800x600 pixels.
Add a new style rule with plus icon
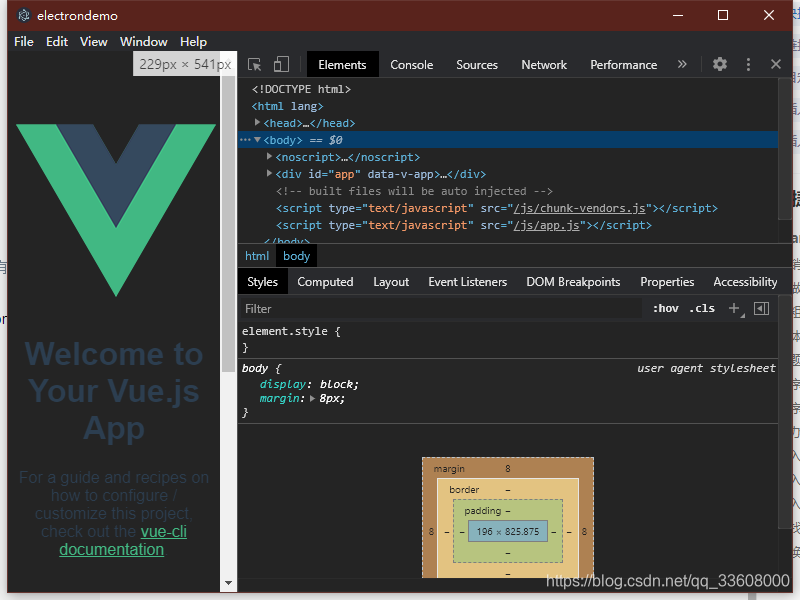point(734,308)
